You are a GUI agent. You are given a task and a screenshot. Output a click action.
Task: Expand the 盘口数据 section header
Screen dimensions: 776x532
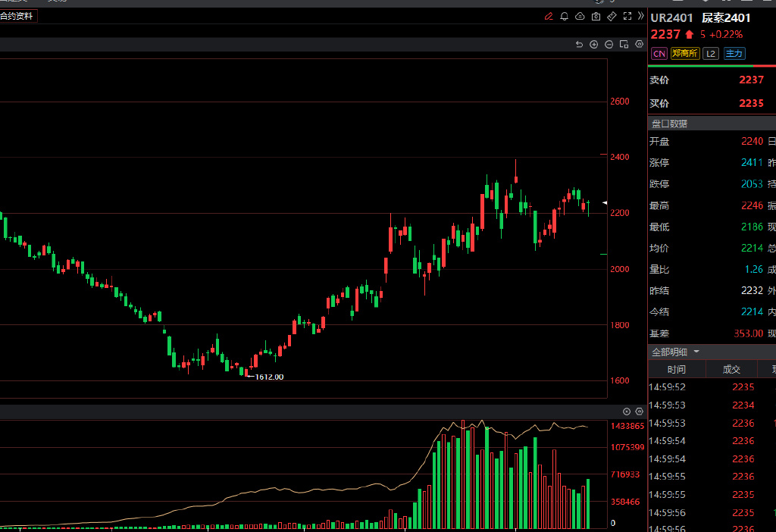click(x=669, y=124)
